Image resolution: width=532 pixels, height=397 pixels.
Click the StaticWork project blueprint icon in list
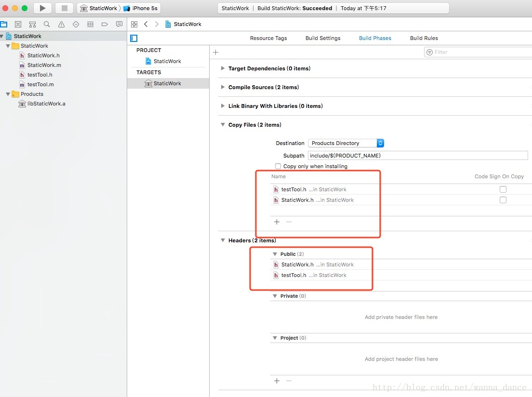tap(148, 61)
